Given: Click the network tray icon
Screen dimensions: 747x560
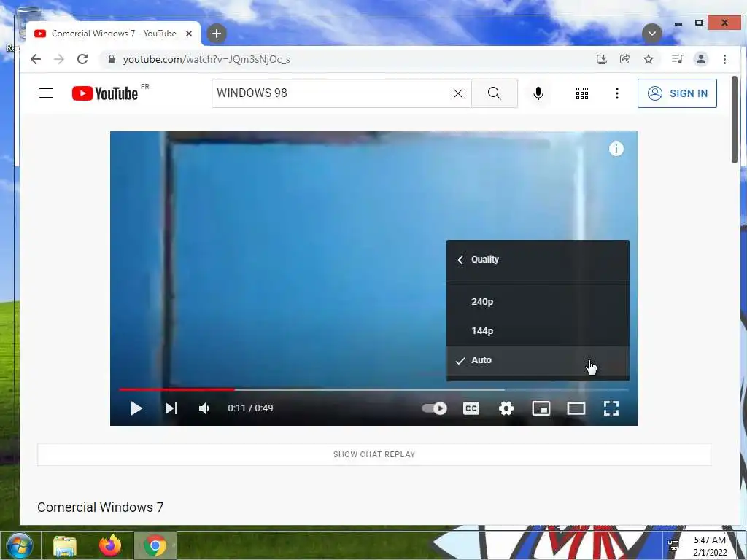Looking at the screenshot, I should click(673, 545).
